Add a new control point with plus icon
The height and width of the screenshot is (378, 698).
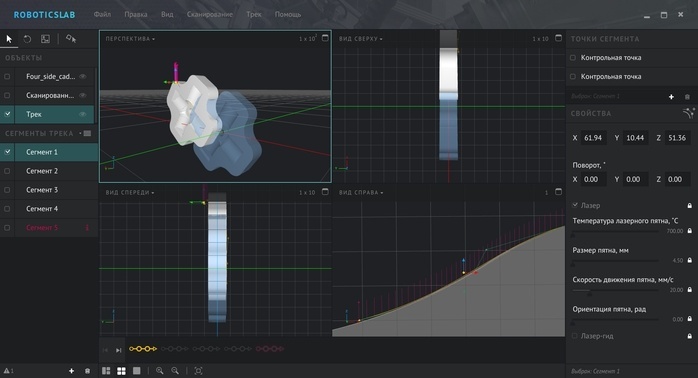[671, 97]
